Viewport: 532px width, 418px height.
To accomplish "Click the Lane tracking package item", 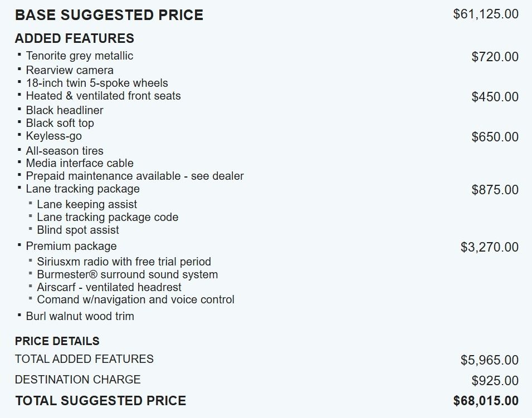I will point(83,189).
